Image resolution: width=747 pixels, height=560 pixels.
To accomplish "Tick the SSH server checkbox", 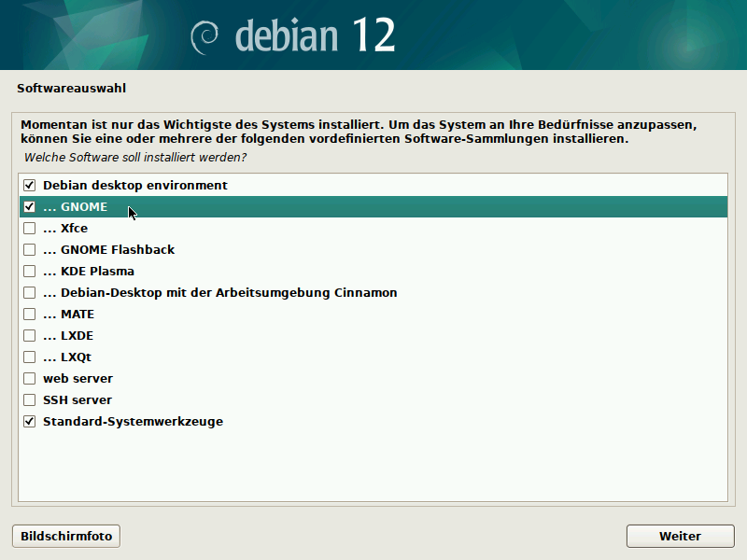I will click(x=30, y=399).
